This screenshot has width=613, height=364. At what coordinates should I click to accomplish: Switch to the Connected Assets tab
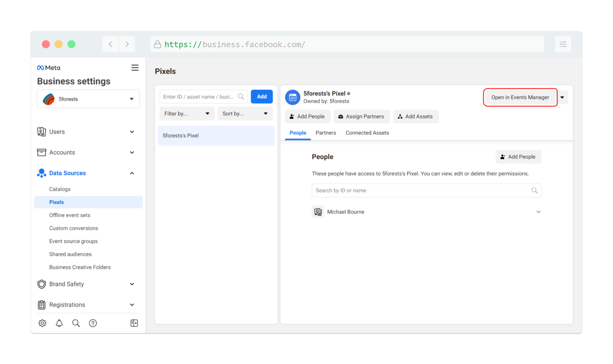pos(367,133)
